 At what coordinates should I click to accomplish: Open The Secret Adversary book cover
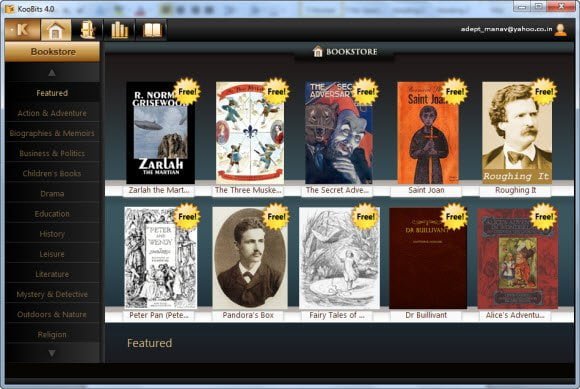click(339, 133)
